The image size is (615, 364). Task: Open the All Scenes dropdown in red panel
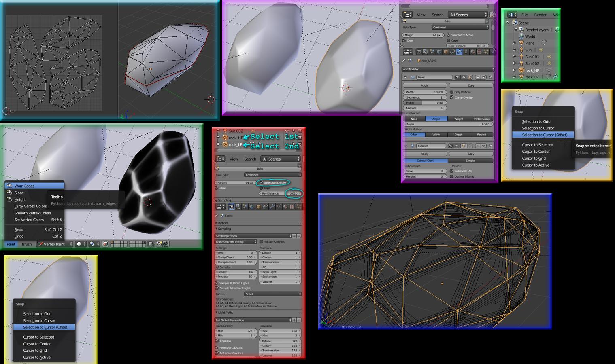(x=281, y=159)
